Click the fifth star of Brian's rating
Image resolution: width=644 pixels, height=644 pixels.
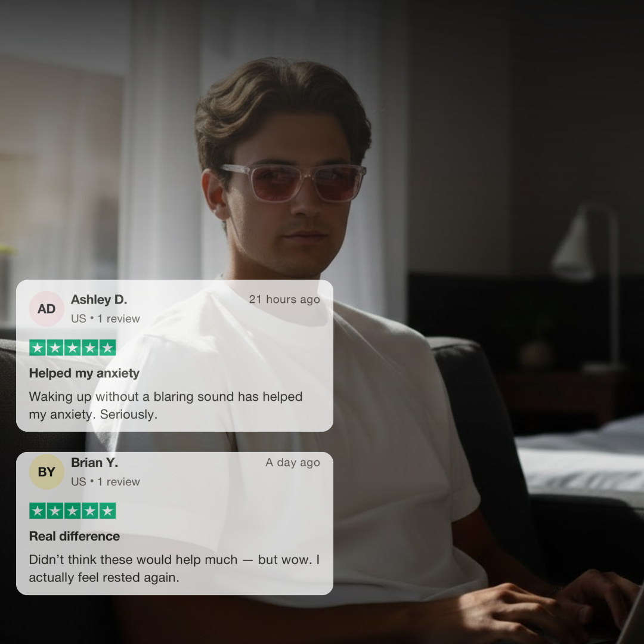pos(107,511)
